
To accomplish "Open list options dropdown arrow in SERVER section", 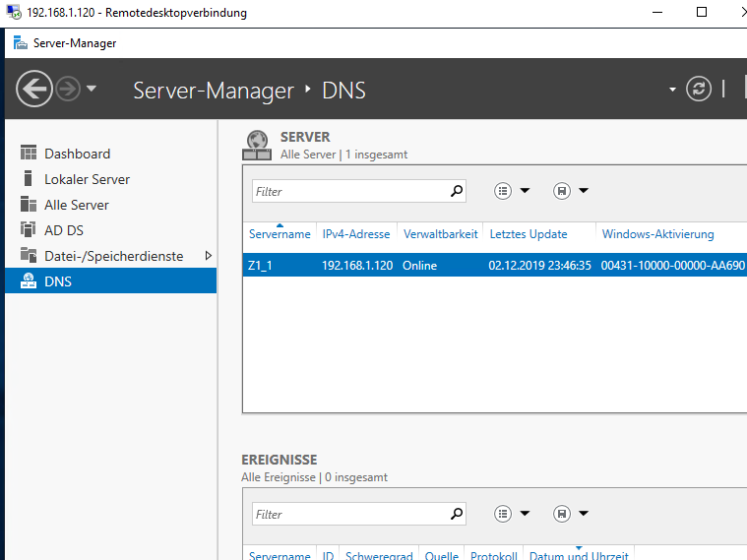I will pos(525,191).
